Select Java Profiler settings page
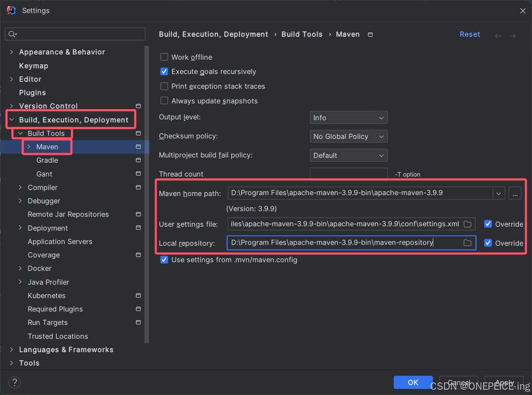 point(48,282)
